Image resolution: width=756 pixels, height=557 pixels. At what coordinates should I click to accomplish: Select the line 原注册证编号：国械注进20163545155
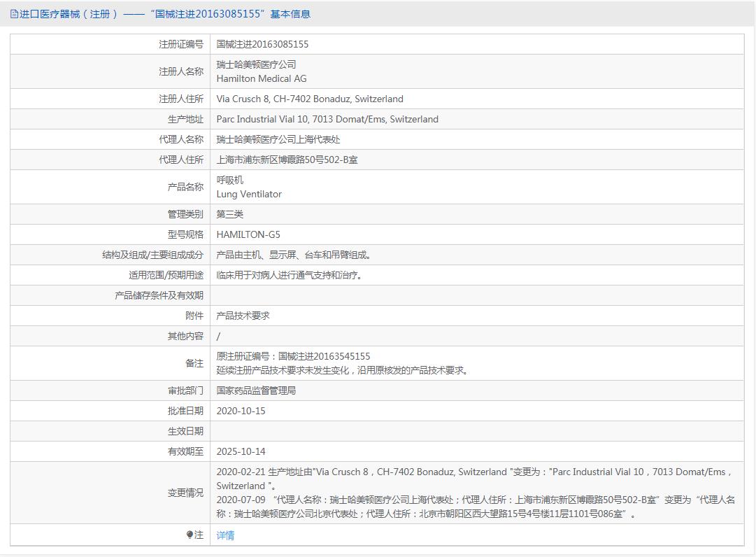[x=293, y=356]
